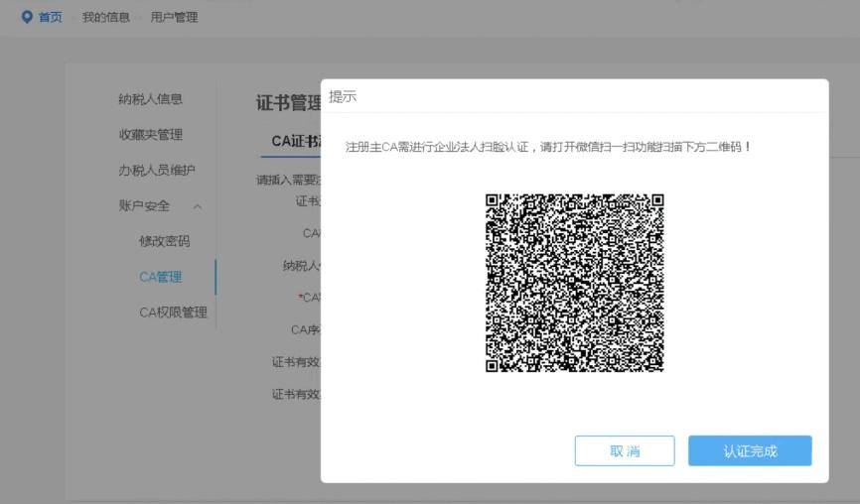Screen dimensions: 860x504
Task: Click the location pin icon beside 首页
Action: pos(27,17)
